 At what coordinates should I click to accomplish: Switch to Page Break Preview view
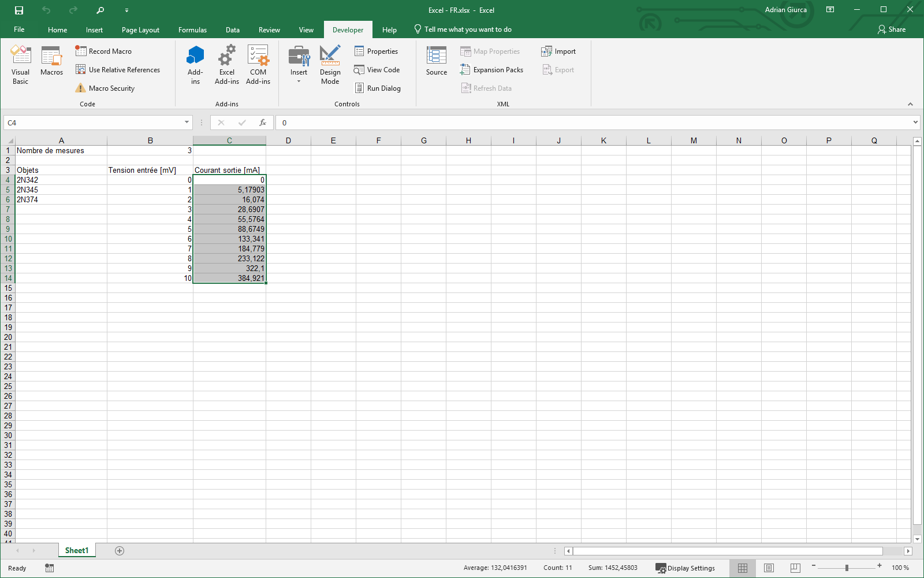(x=795, y=568)
